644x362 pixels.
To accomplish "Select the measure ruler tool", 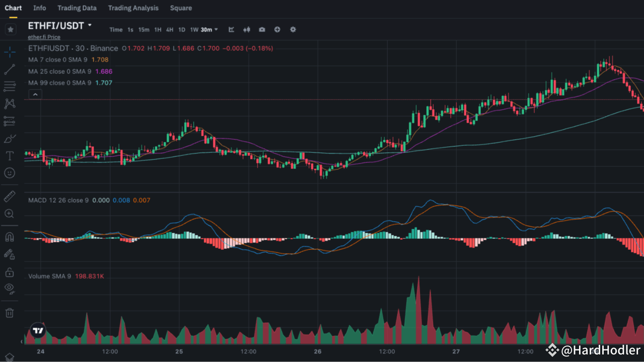I will coord(10,196).
